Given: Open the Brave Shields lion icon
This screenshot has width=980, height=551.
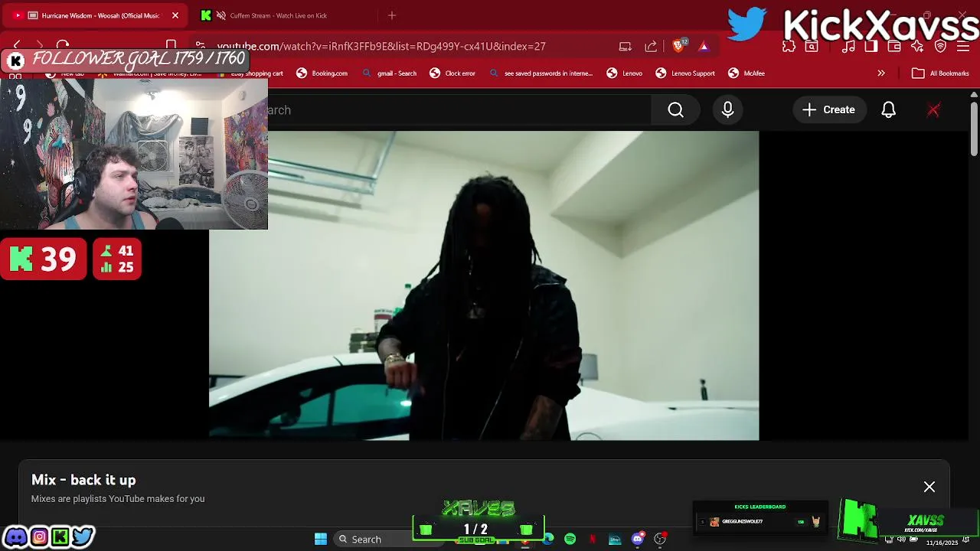Looking at the screenshot, I should (x=679, y=46).
